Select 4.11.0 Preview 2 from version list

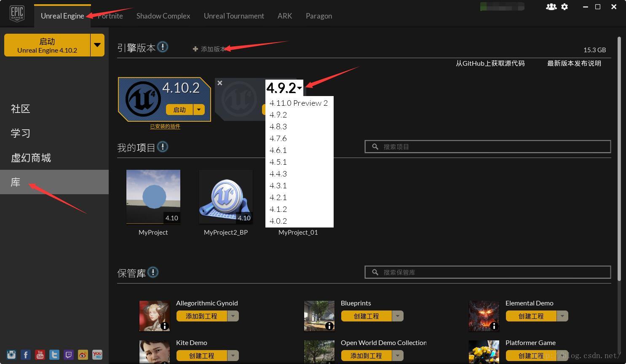point(299,103)
